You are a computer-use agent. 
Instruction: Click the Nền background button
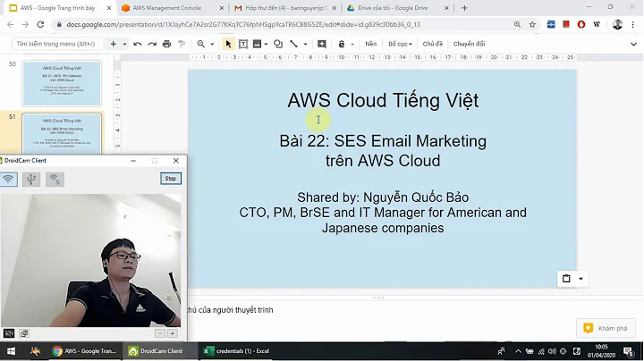click(370, 44)
